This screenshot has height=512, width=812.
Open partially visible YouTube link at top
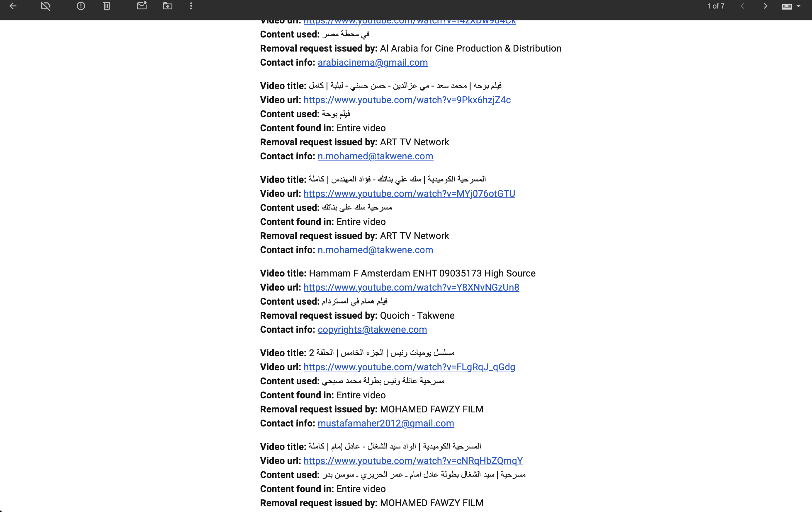click(410, 22)
